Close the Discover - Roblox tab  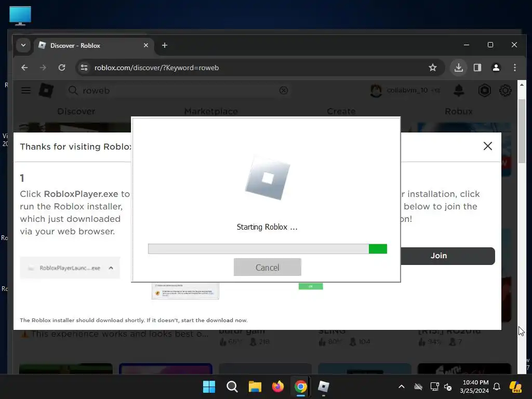pyautogui.click(x=146, y=45)
